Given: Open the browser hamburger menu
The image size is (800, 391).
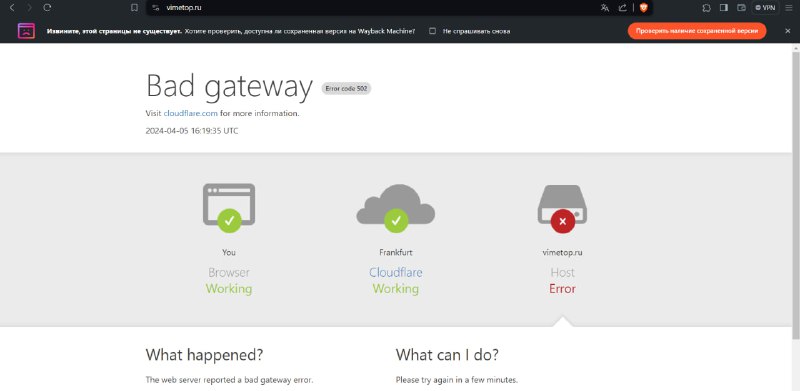Looking at the screenshot, I should [x=789, y=8].
